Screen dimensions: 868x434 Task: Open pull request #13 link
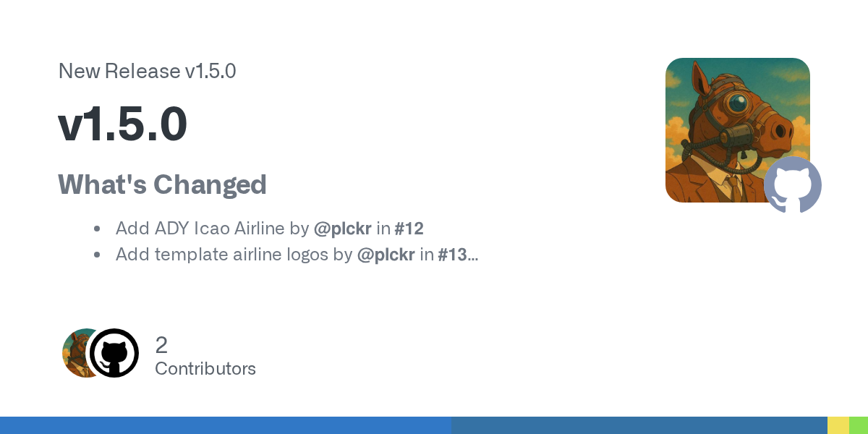pos(453,254)
